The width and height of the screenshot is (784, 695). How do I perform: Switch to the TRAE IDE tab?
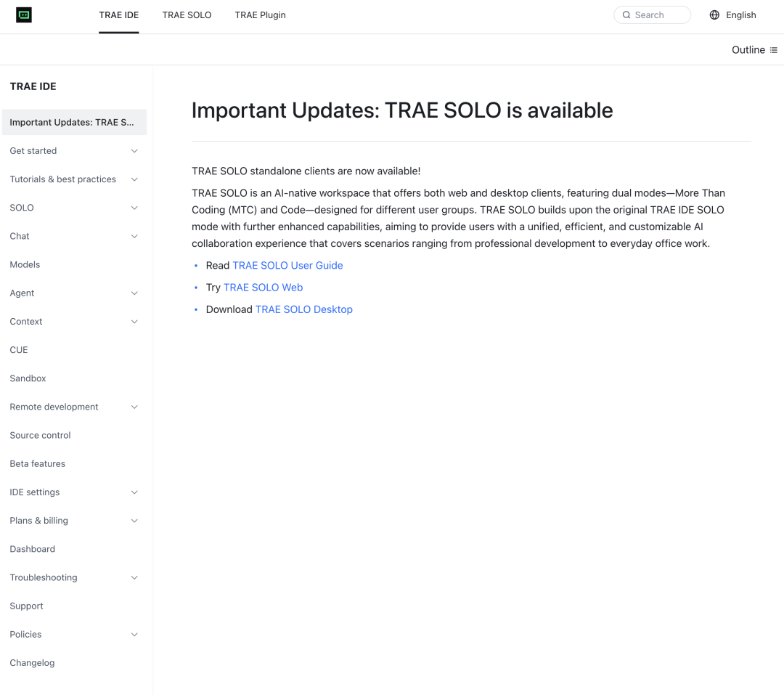click(x=119, y=15)
